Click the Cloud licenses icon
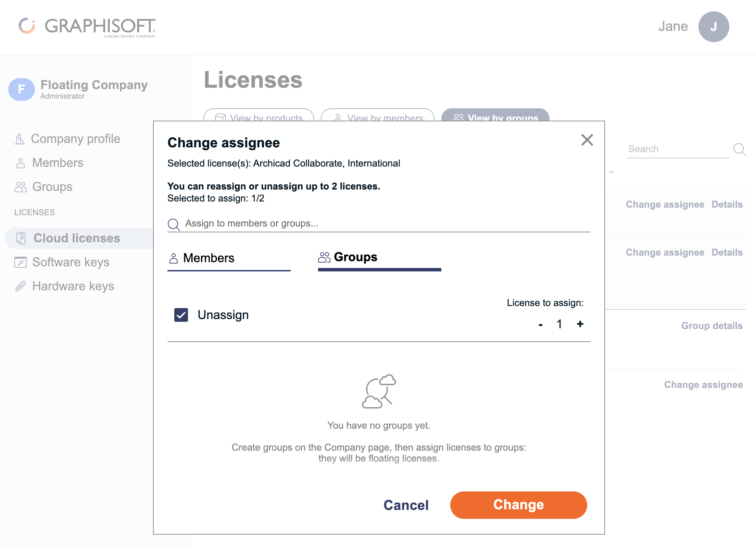This screenshot has height=549, width=756. click(x=21, y=238)
